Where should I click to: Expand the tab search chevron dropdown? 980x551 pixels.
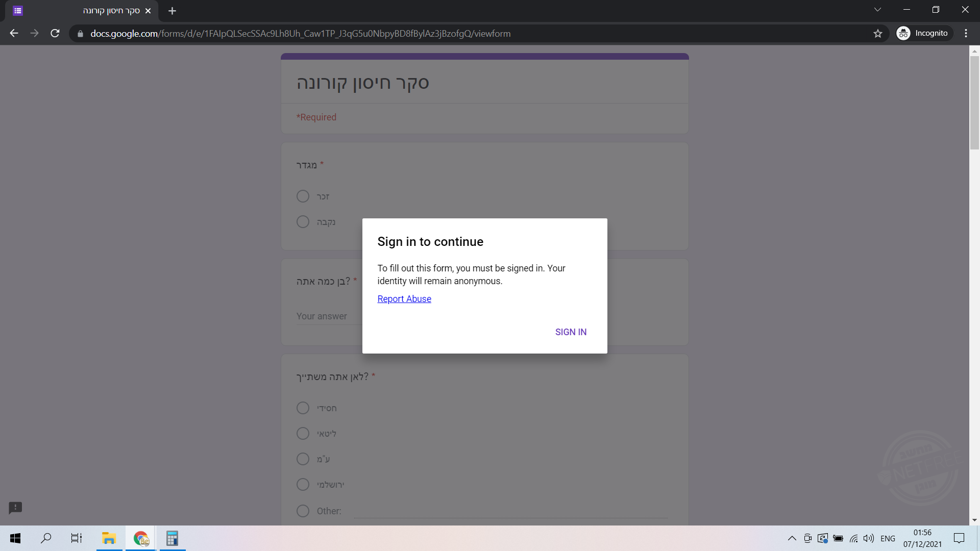point(877,10)
